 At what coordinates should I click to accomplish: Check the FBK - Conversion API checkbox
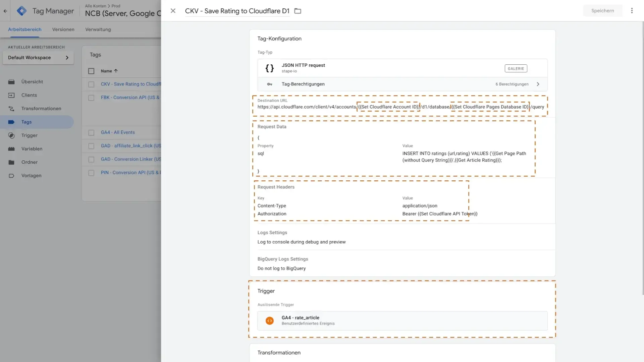[x=91, y=98]
